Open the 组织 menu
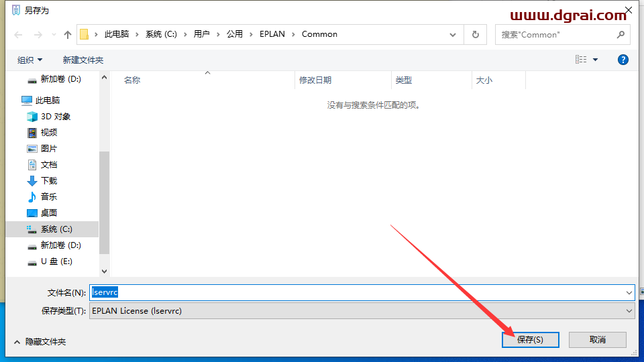Image resolution: width=644 pixels, height=362 pixels. pos(30,60)
